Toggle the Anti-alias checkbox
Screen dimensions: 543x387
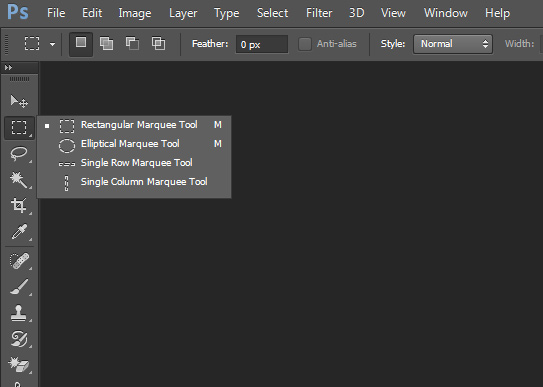(305, 44)
